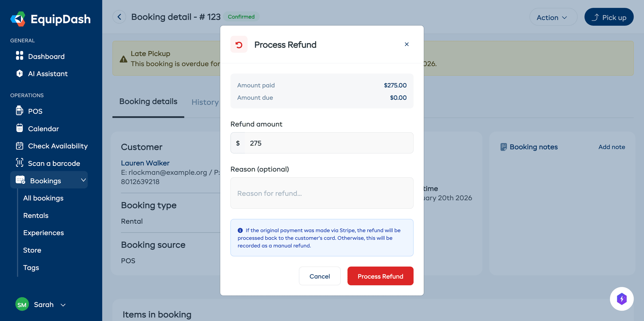This screenshot has height=321, width=644.
Task: Open the Dashboard from the sidebar
Action: point(46,56)
